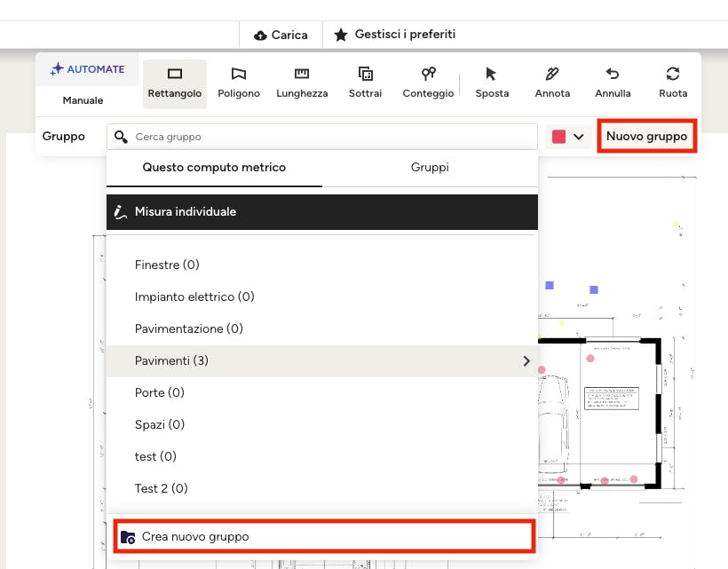Viewport: 728px width, 569px height.
Task: Switch to the Gruppi tab
Action: (430, 167)
